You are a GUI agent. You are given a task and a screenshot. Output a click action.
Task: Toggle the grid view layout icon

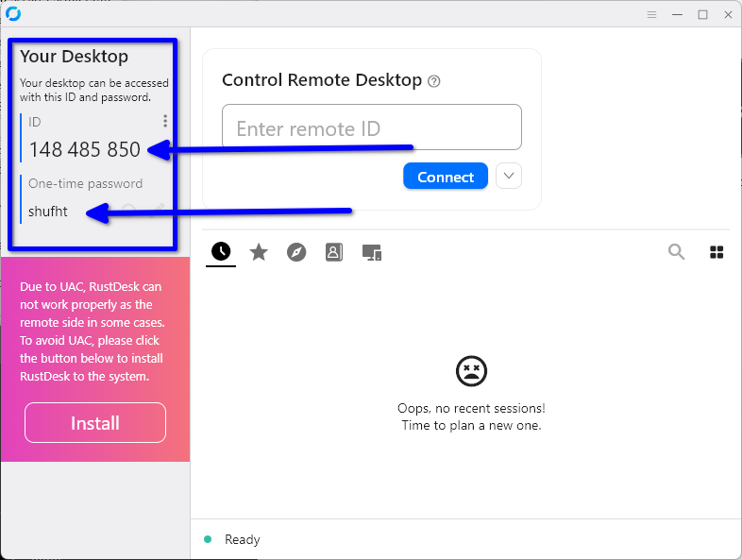(717, 251)
